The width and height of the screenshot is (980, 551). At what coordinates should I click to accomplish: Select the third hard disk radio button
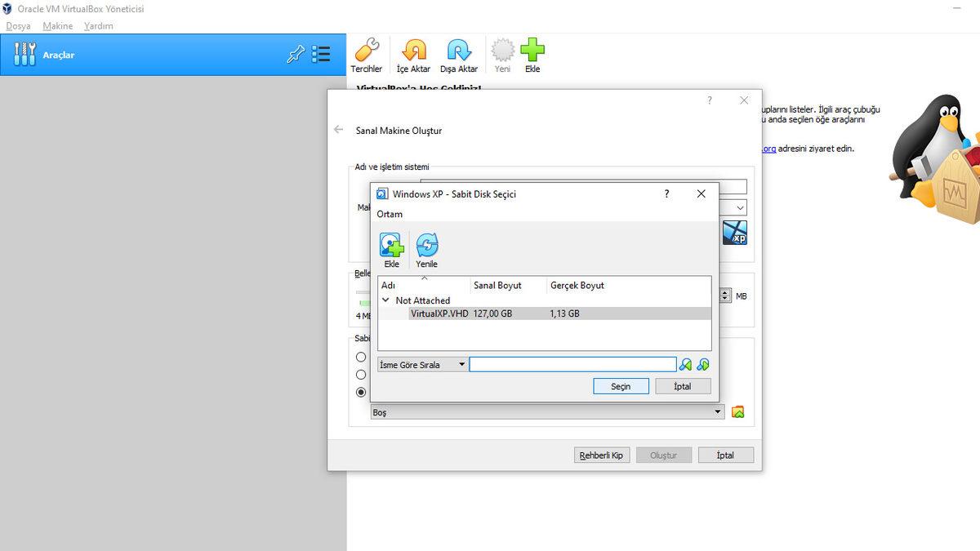click(x=360, y=392)
